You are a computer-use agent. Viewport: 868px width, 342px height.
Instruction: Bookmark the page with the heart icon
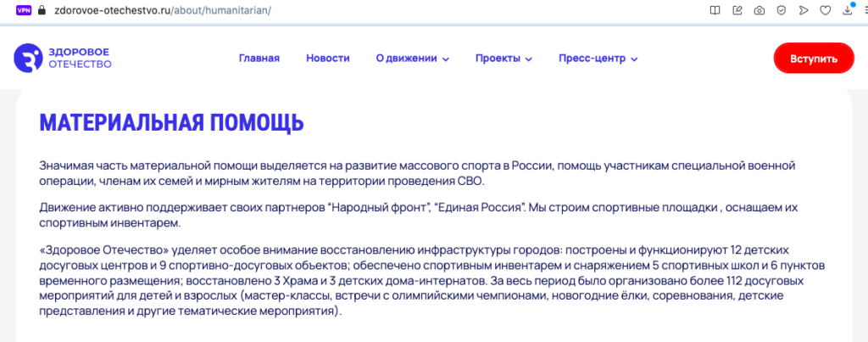pos(824,11)
